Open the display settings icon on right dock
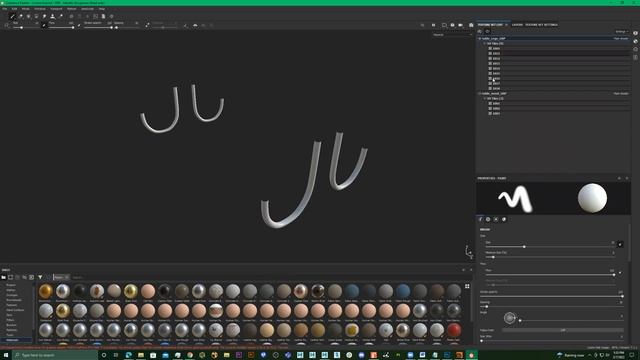The width and height of the screenshot is (640, 360). point(636,33)
